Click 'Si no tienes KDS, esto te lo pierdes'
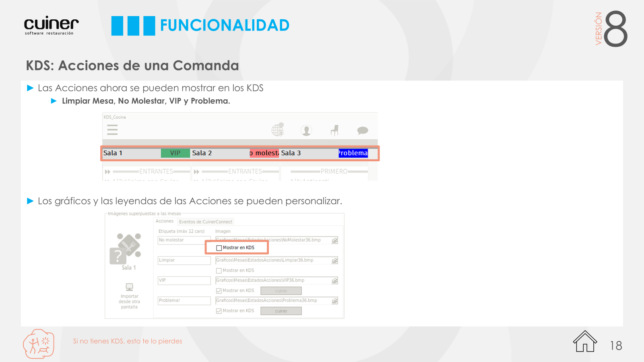644x362 pixels. [128, 341]
